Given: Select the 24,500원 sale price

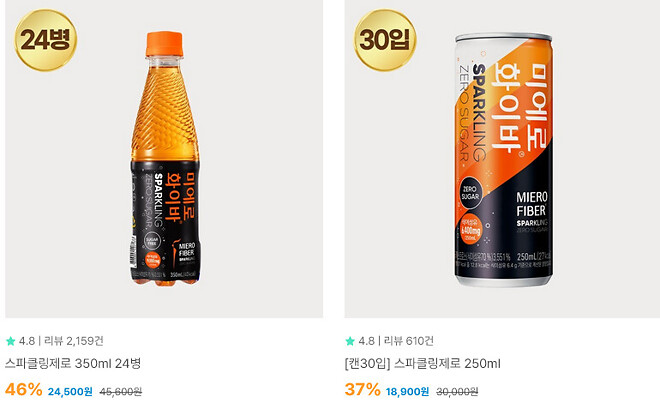Looking at the screenshot, I should 70,392.
